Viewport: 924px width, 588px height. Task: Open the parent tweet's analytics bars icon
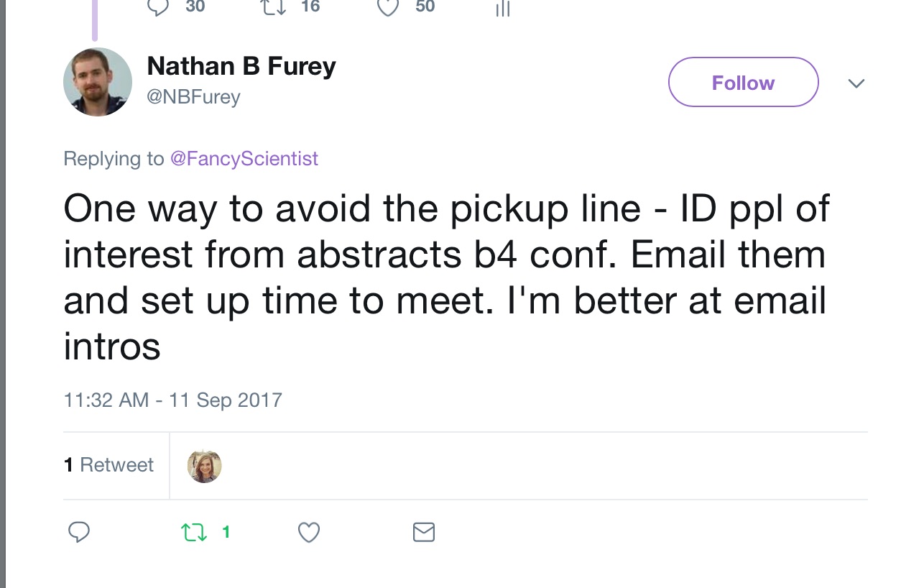[x=503, y=8]
